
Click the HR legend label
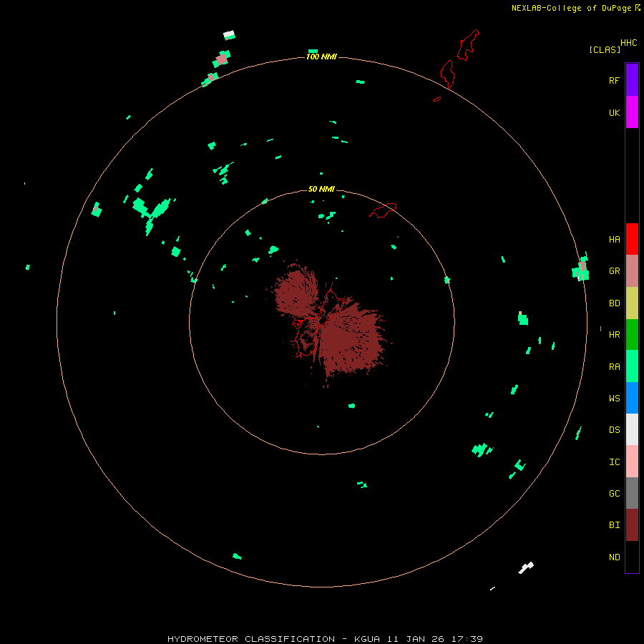tap(614, 335)
